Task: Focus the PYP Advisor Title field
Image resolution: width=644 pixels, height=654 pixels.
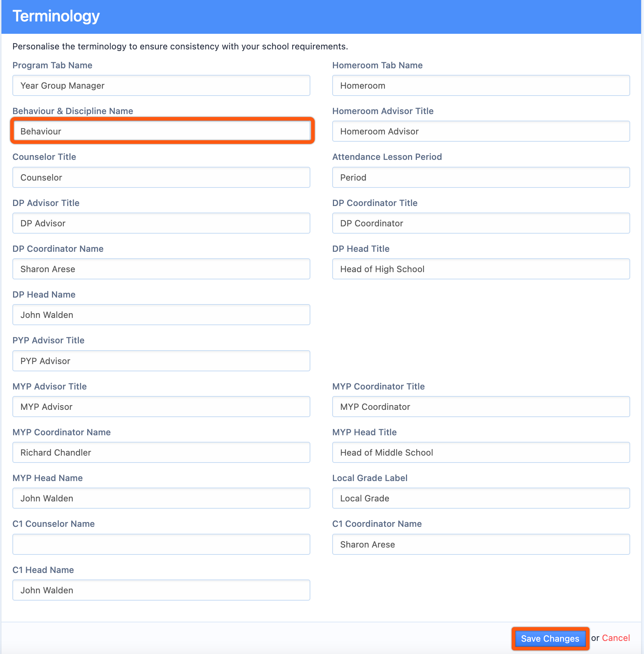Action: click(161, 361)
